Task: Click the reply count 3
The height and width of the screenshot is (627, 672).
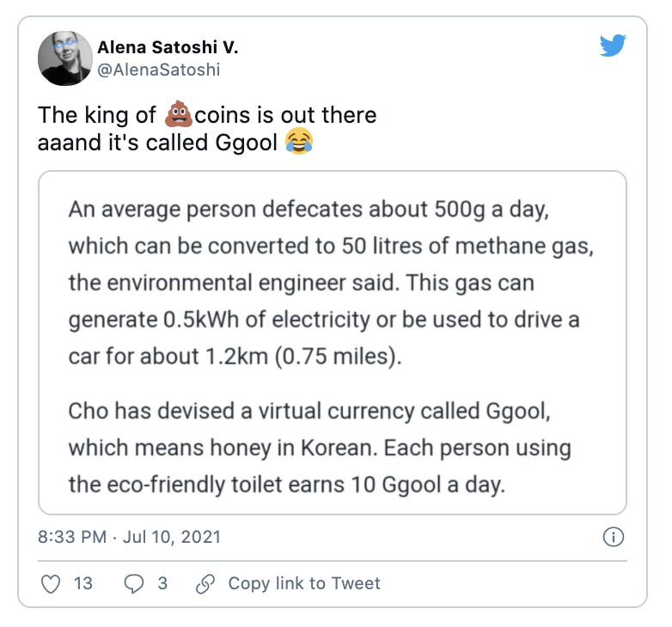Action: tap(162, 584)
